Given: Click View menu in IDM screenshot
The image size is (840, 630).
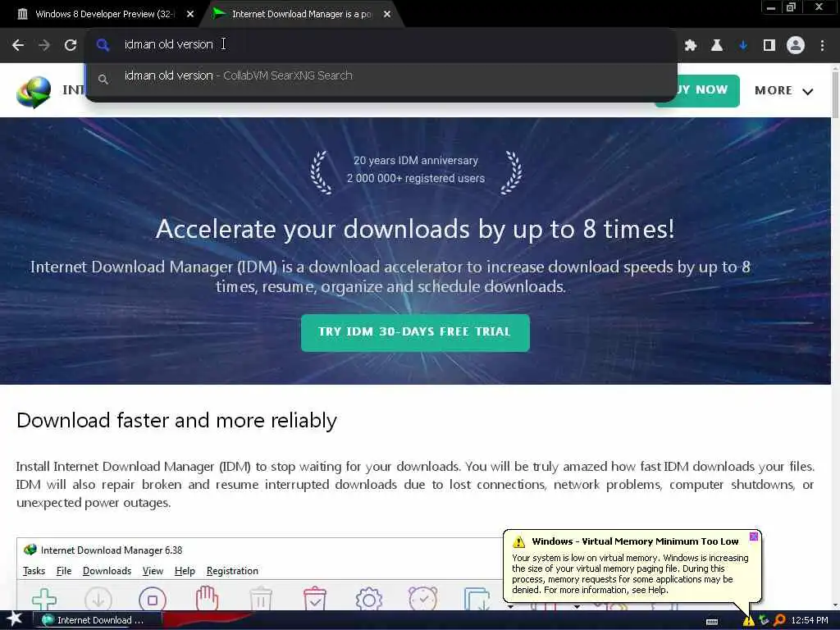Looking at the screenshot, I should click(153, 571).
